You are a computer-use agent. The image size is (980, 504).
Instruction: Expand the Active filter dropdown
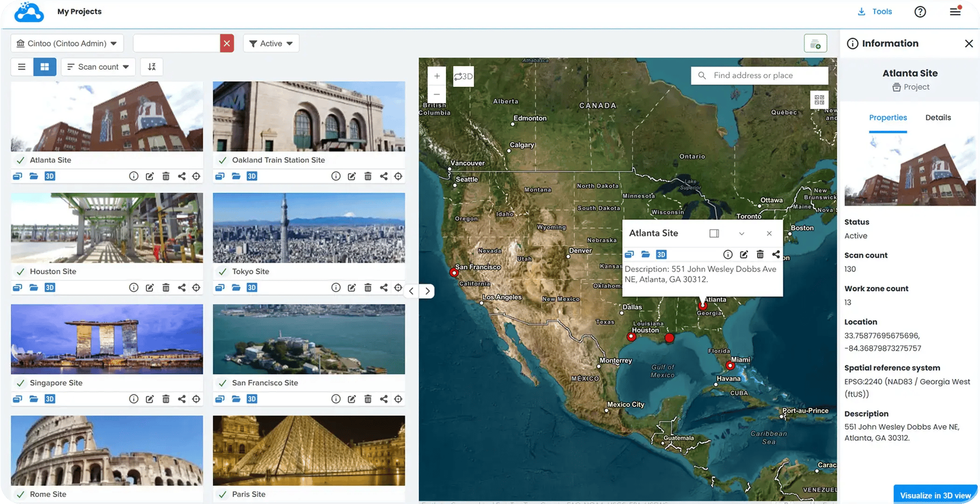[271, 44]
